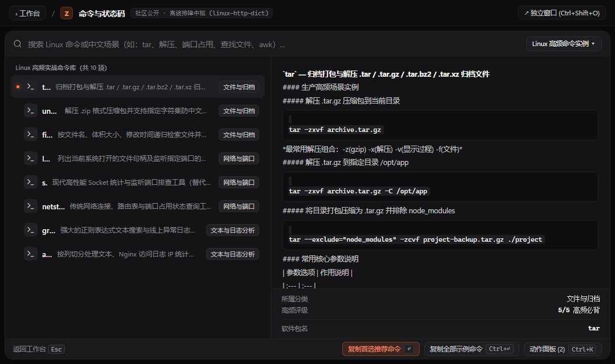
Task: Go back to 工作台 breadcrumb
Action: [27, 13]
